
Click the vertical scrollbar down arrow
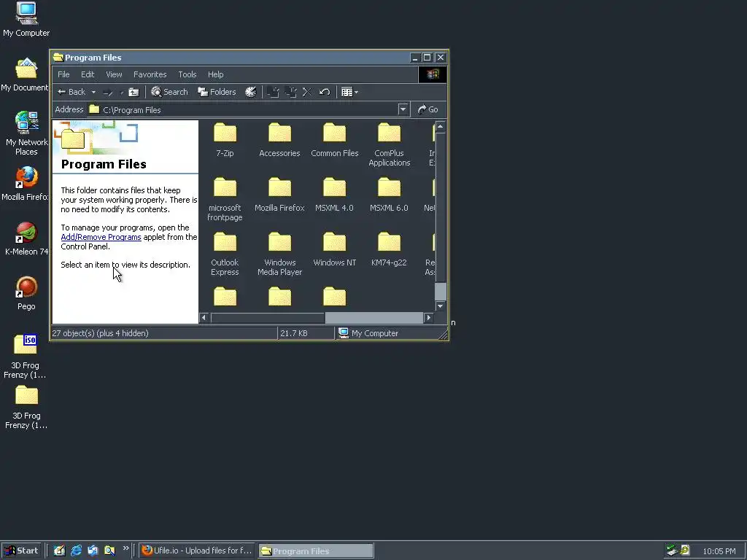tap(441, 306)
